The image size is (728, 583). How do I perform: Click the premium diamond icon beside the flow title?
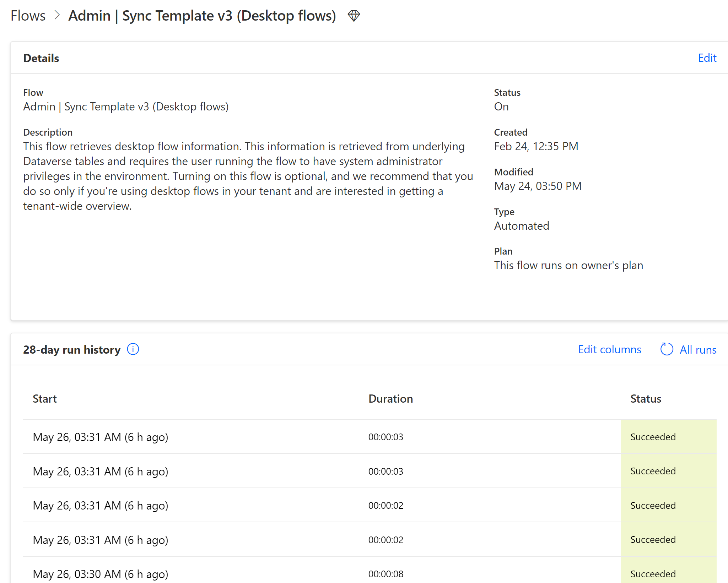tap(354, 16)
